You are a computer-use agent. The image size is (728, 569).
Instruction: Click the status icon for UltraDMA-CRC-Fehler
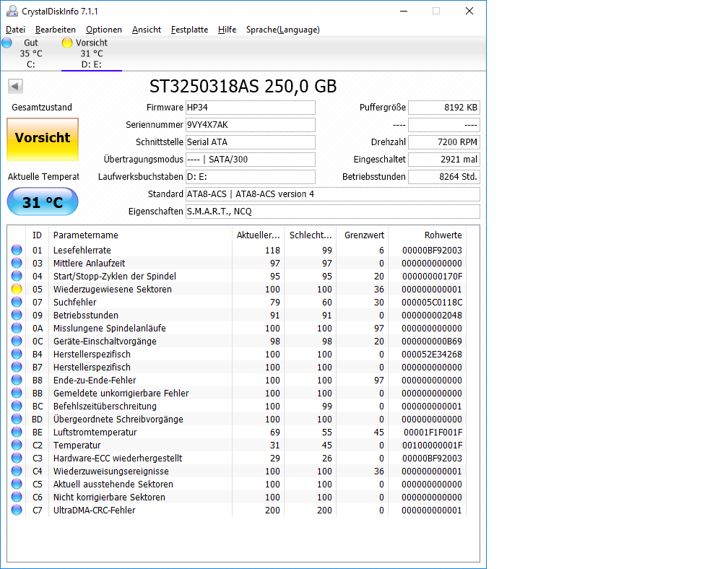click(x=17, y=510)
